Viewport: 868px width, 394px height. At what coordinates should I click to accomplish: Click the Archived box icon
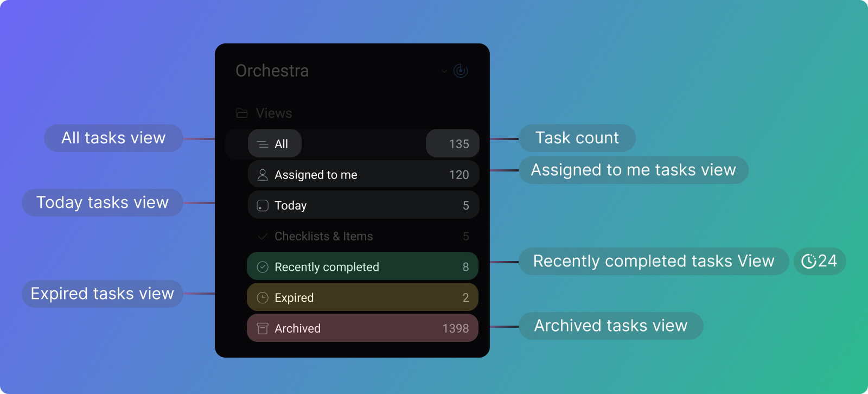pos(263,328)
